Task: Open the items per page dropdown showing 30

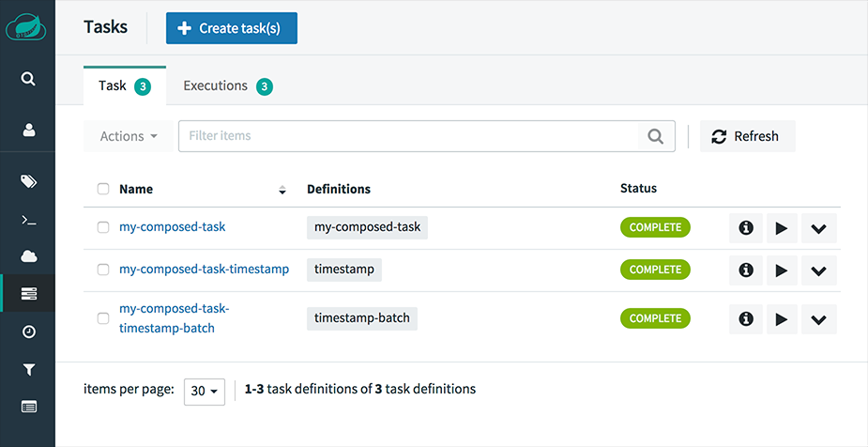Action: (x=205, y=392)
